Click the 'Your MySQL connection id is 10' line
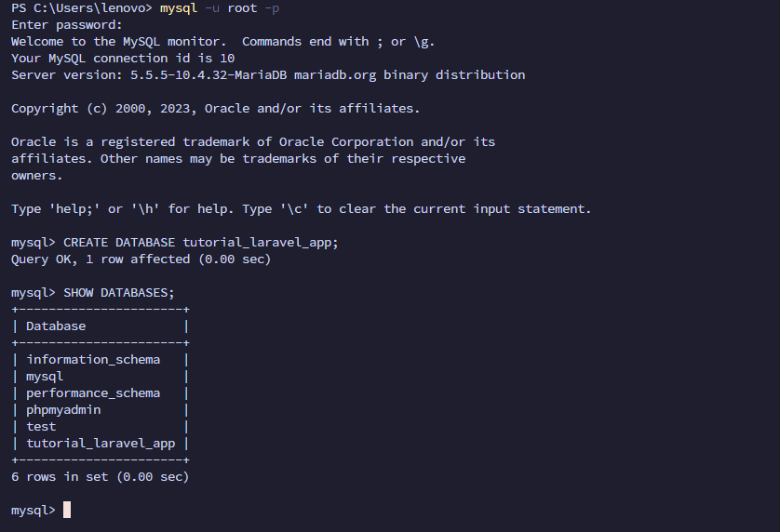Viewport: 780px width, 532px height. [x=123, y=59]
